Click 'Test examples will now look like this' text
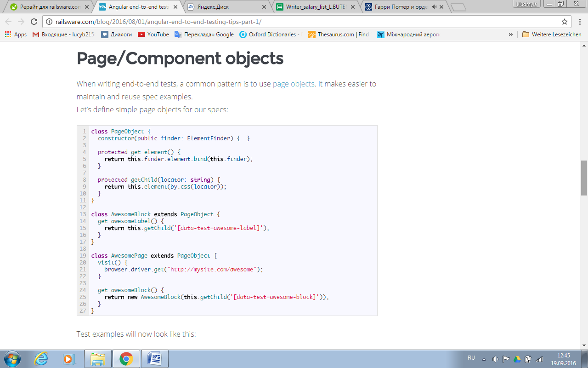 click(136, 334)
